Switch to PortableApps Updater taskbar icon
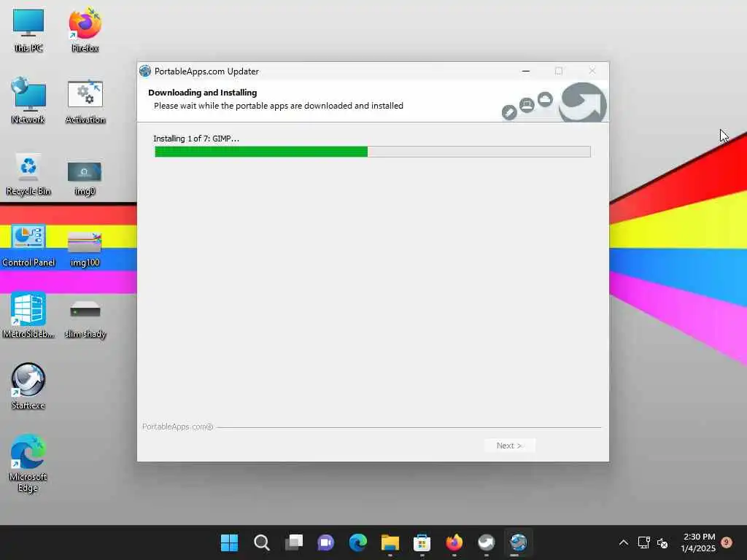 [x=519, y=542]
